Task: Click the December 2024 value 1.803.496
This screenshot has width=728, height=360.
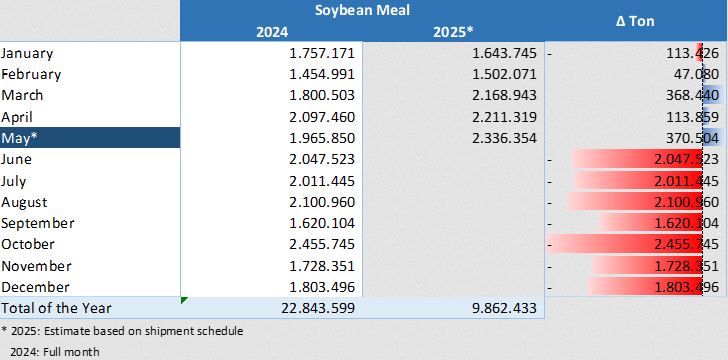Action: [322, 287]
